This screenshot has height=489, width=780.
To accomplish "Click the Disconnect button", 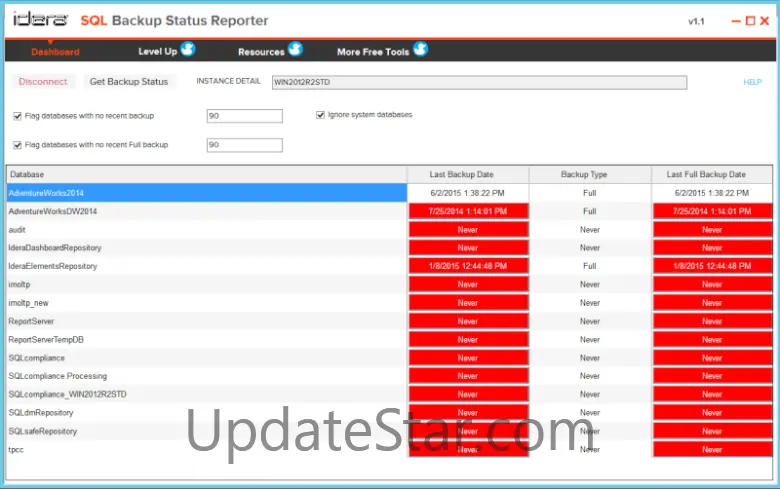I will click(x=43, y=82).
